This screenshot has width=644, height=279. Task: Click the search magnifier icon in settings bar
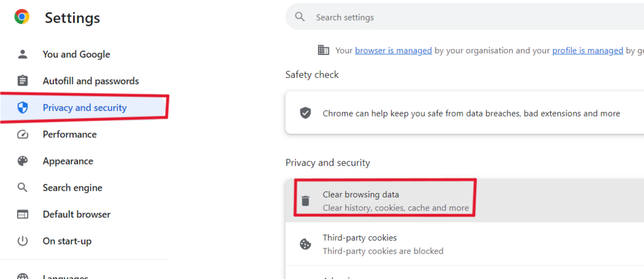tap(300, 17)
